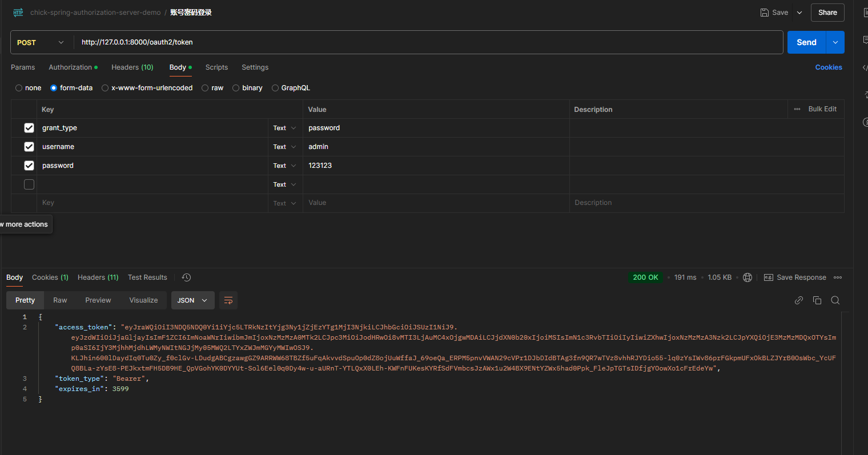Open response more options ellipsis
Image resolution: width=868 pixels, height=455 pixels.
point(838,277)
